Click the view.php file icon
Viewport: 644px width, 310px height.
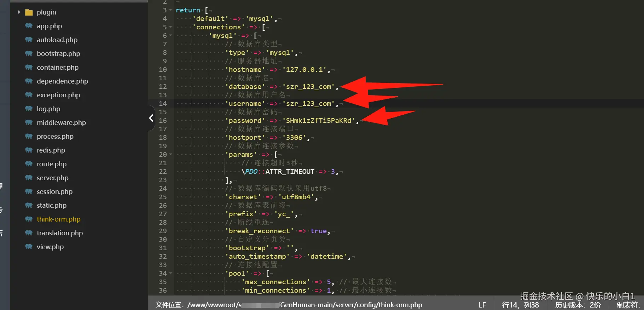tap(29, 247)
